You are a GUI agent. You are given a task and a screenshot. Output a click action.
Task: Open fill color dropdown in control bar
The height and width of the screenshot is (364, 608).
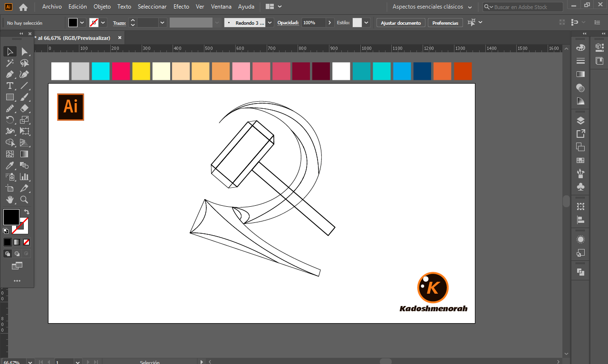[82, 23]
